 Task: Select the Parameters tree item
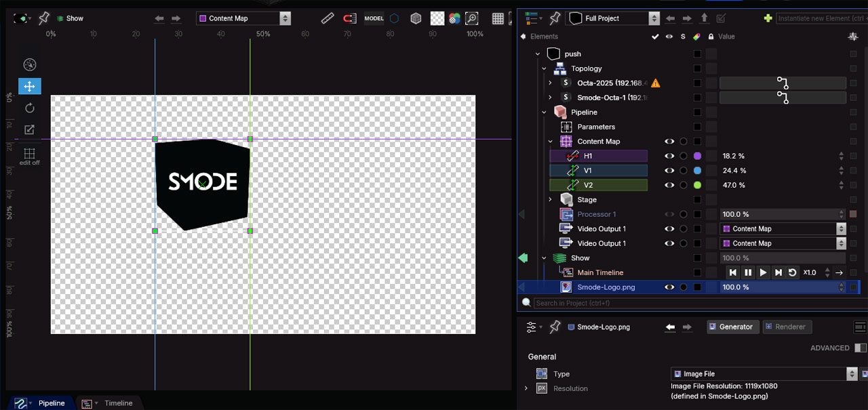point(596,127)
